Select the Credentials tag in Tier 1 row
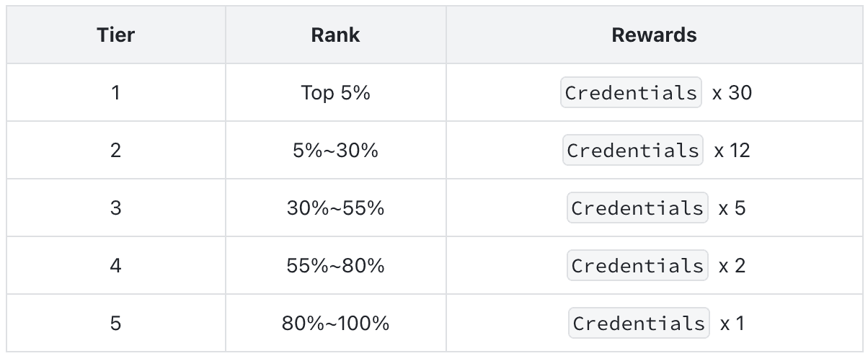The image size is (868, 356). (x=632, y=92)
